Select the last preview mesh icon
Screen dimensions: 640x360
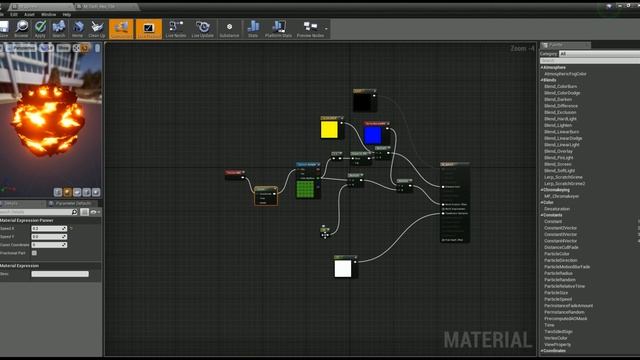(x=96, y=192)
